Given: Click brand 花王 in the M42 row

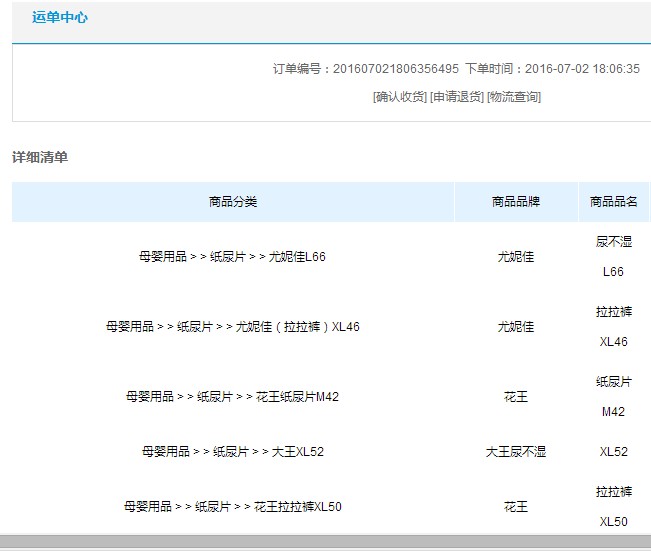Looking at the screenshot, I should coord(516,397).
